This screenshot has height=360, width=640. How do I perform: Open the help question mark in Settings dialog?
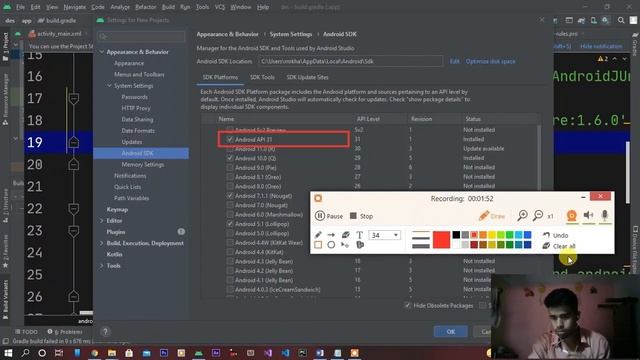point(105,331)
